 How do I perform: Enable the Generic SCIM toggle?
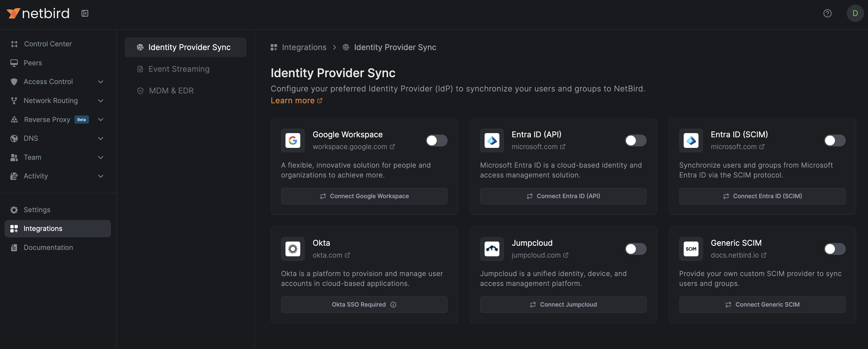[835, 249]
